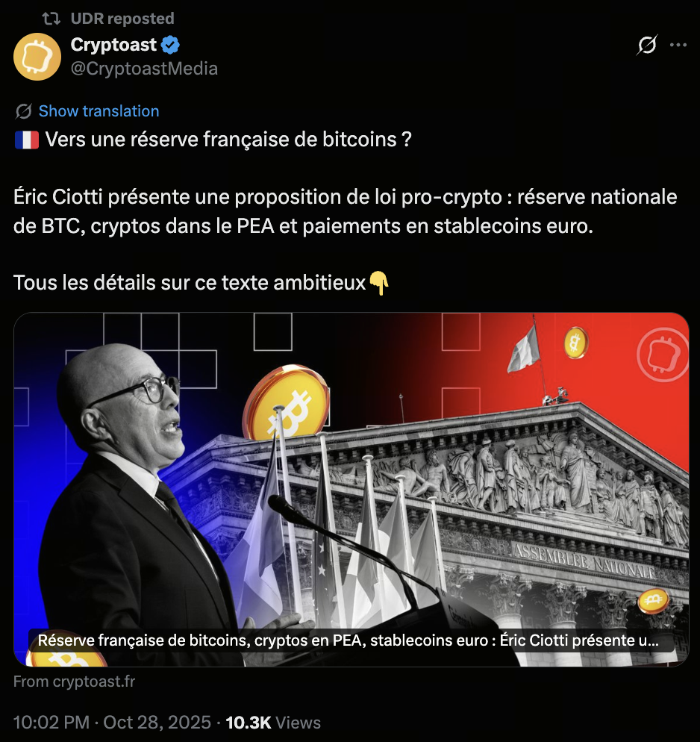Image resolution: width=700 pixels, height=742 pixels.
Task: Click the blue verified badge next to Cryptoast
Action: [170, 45]
